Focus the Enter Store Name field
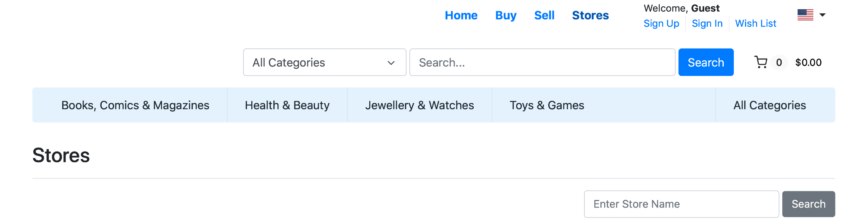The height and width of the screenshot is (222, 868). click(x=681, y=204)
